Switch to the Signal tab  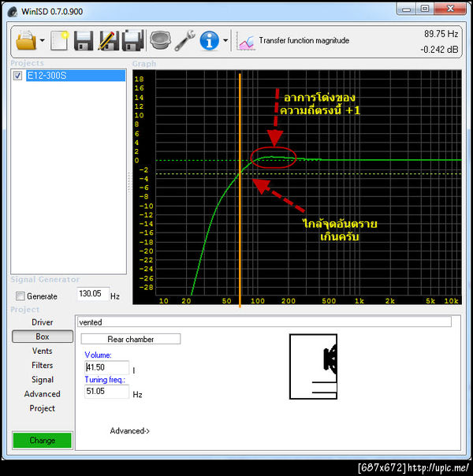point(43,380)
